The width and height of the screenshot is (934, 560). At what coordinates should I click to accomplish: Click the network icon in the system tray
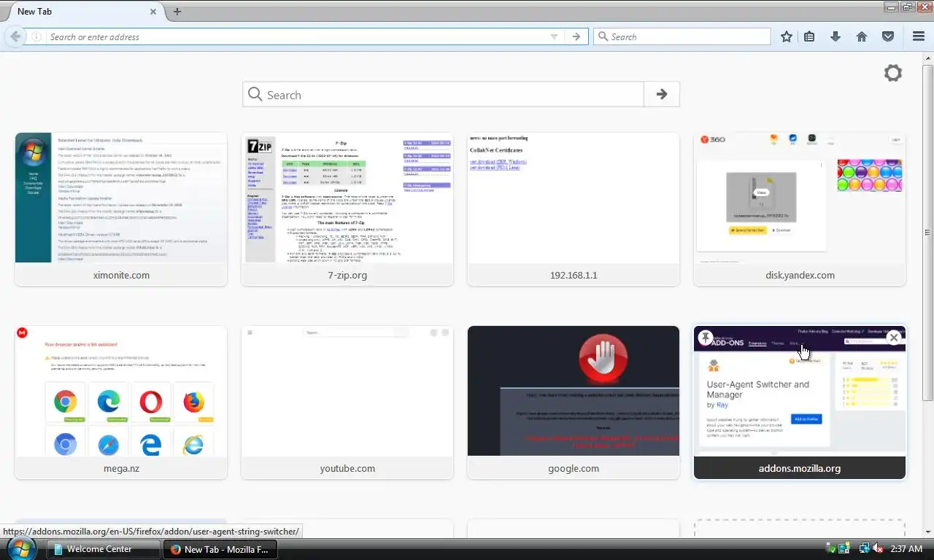pos(864,548)
